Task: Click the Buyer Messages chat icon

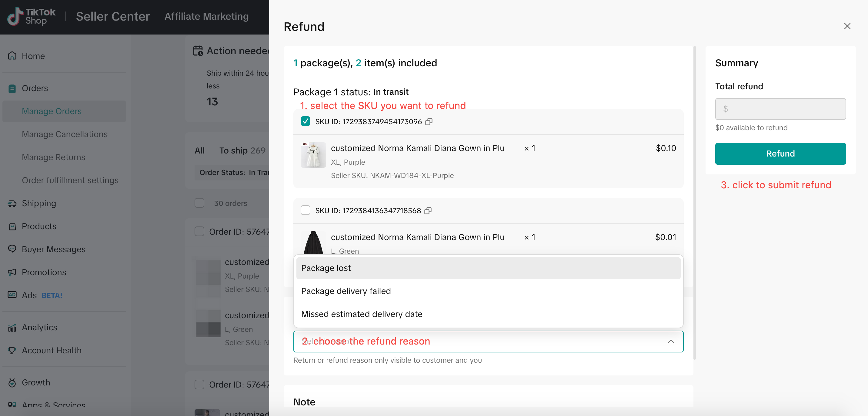Action: [x=12, y=249]
